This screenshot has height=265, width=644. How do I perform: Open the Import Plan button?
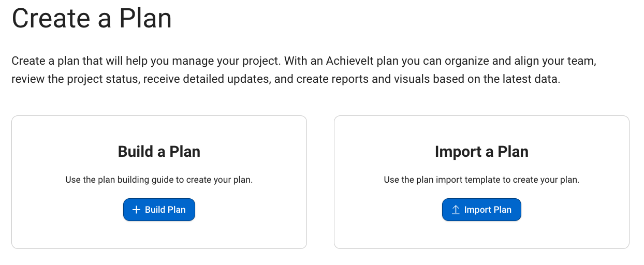point(481,210)
